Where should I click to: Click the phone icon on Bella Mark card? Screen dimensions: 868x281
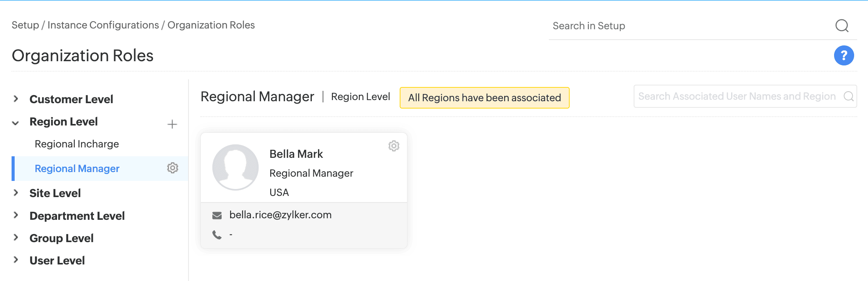[x=217, y=234]
